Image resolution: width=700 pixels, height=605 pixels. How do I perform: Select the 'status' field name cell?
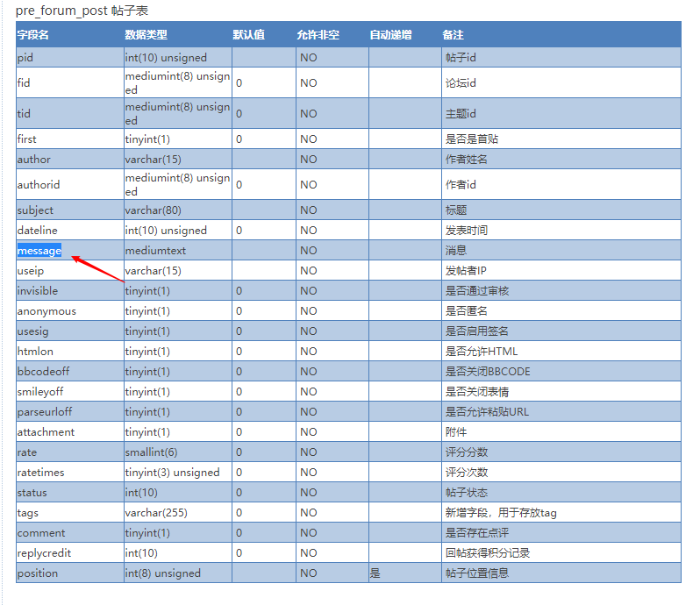click(x=70, y=492)
